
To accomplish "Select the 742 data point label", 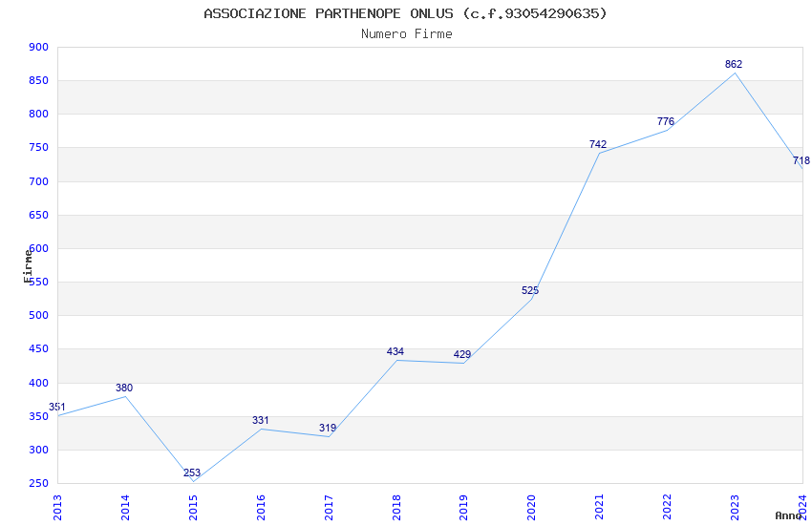I will click(598, 145).
